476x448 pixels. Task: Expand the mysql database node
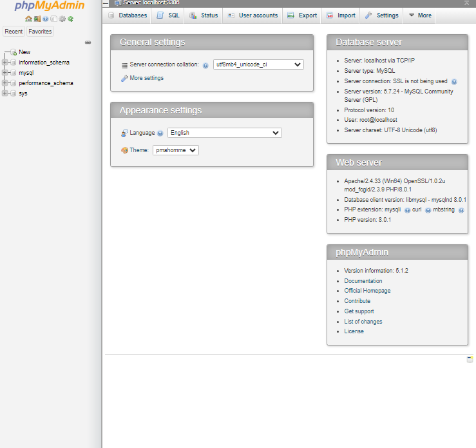5,73
